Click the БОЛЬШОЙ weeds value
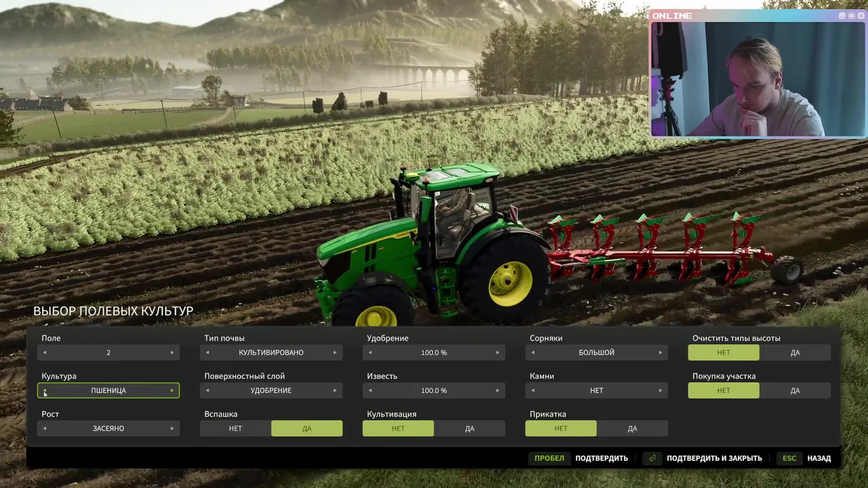This screenshot has width=868, height=488. [597, 352]
